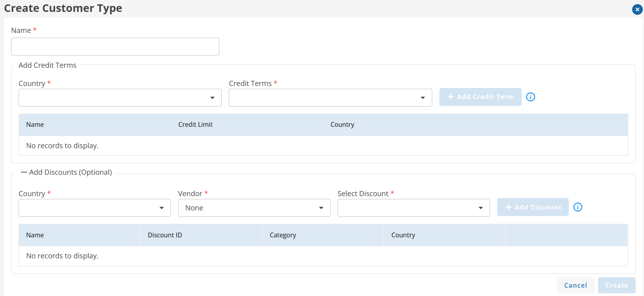The image size is (644, 296).
Task: Open the Country dropdown in Add Credit Terms
Action: (x=120, y=97)
